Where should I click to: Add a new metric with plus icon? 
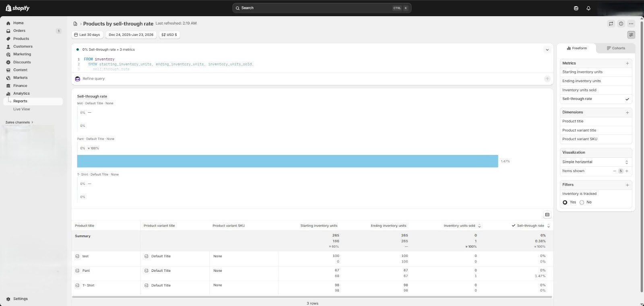(627, 63)
